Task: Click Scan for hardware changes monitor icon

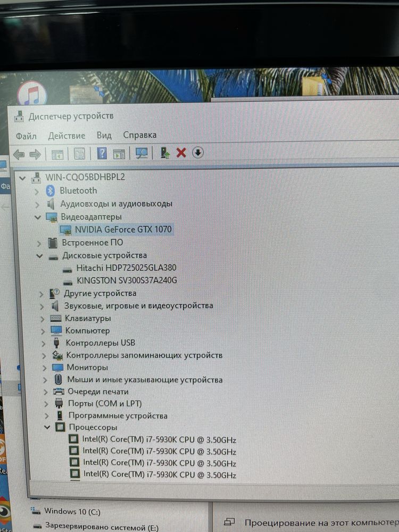Action: tap(142, 153)
